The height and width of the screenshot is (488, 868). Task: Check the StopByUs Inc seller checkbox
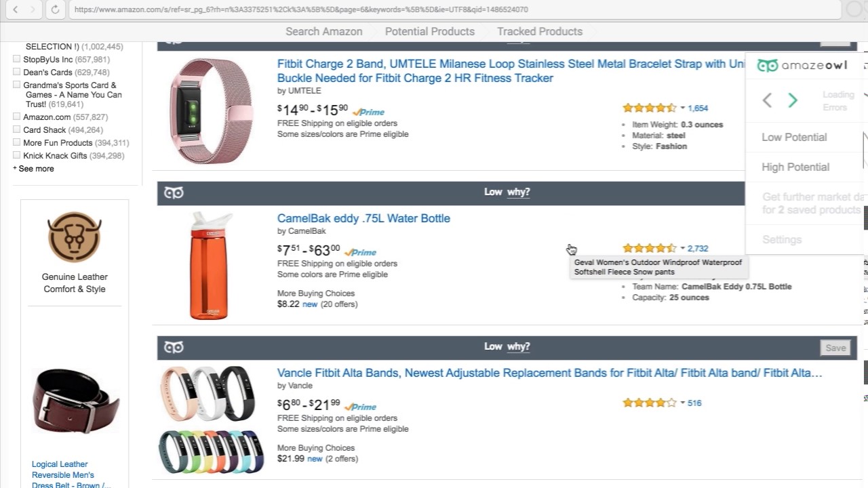point(17,60)
